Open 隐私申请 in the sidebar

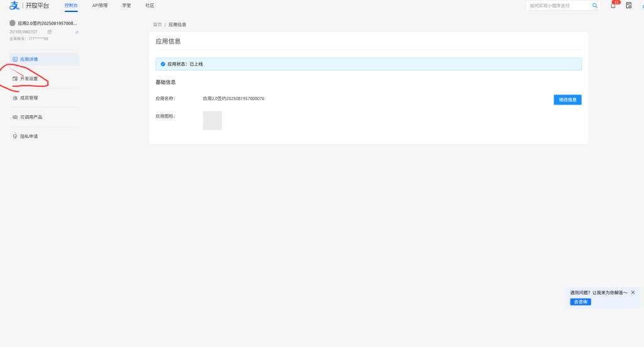[29, 136]
